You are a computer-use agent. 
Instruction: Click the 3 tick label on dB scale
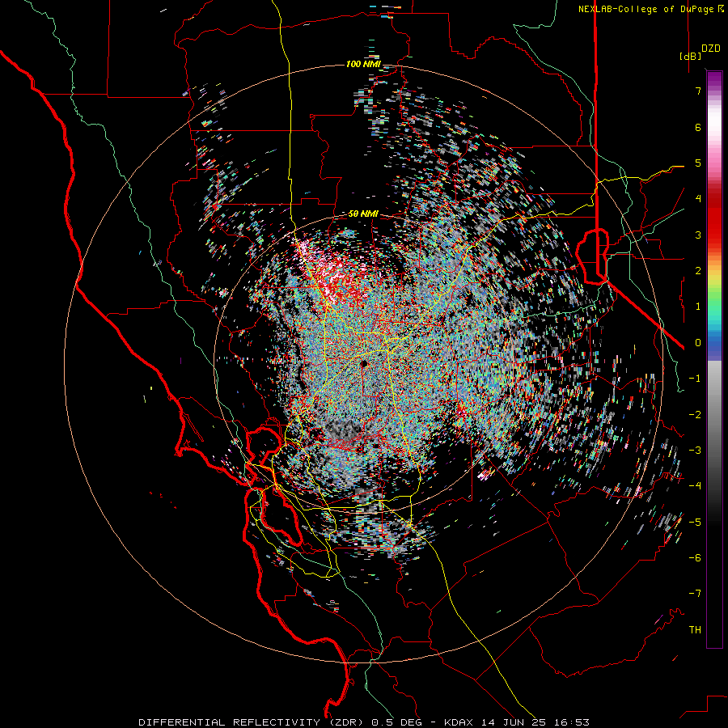pos(698,235)
